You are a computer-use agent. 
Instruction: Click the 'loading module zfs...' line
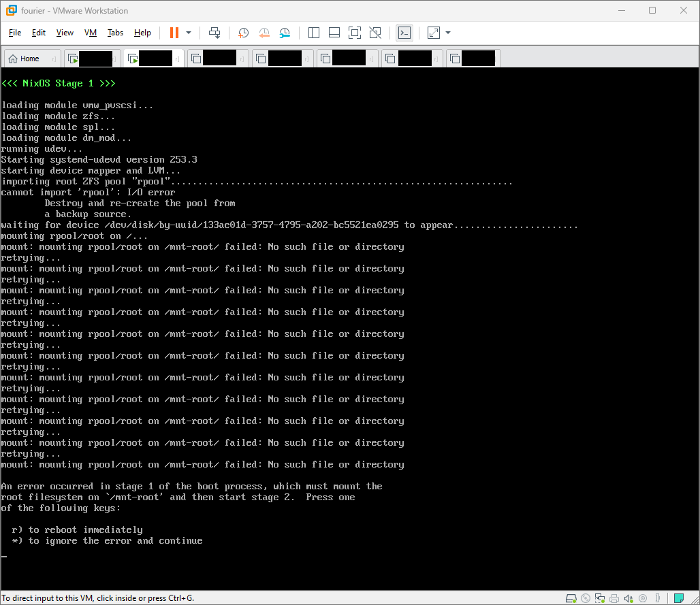(x=58, y=116)
